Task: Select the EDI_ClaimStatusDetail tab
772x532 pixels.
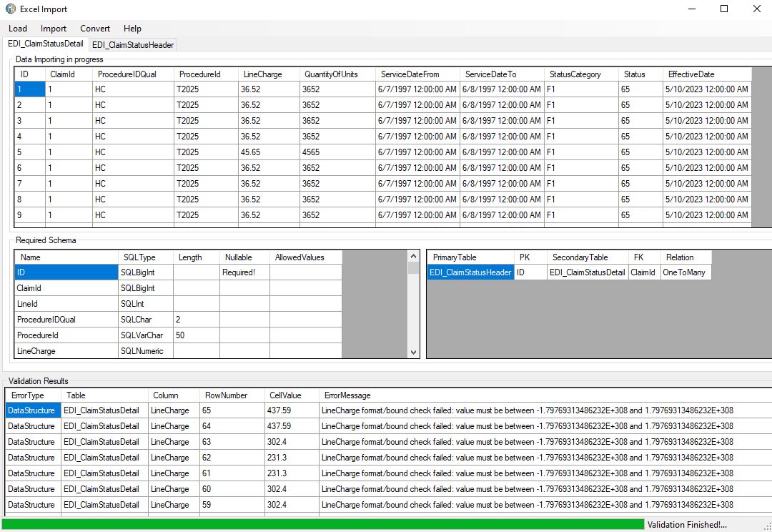Action: tap(45, 44)
